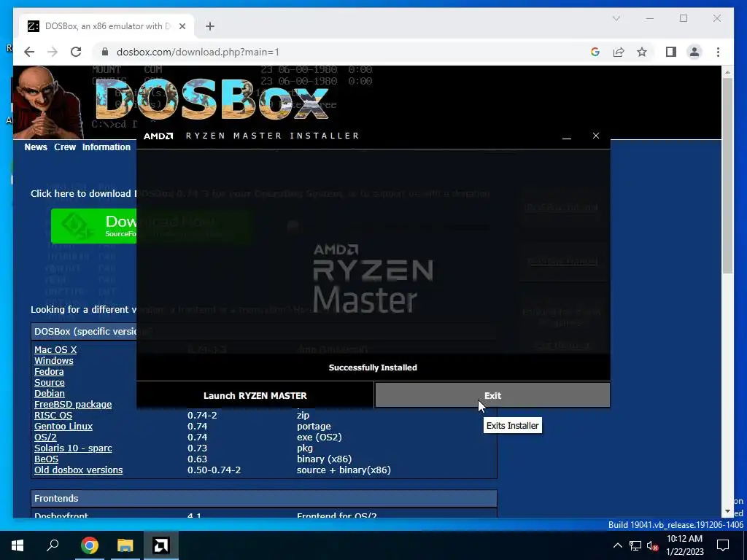Open Old dosbox versions link
747x560 pixels.
(x=79, y=470)
